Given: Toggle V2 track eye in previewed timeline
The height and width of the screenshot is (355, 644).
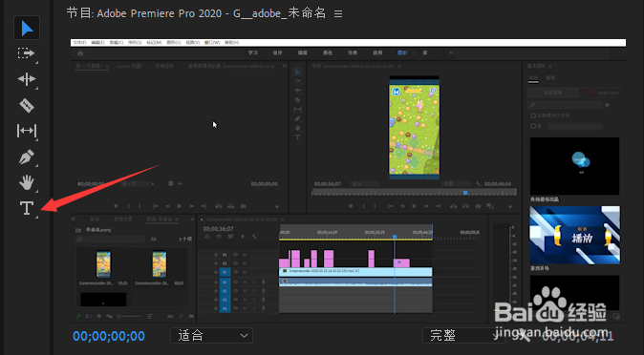Looking at the screenshot, I should (245, 263).
